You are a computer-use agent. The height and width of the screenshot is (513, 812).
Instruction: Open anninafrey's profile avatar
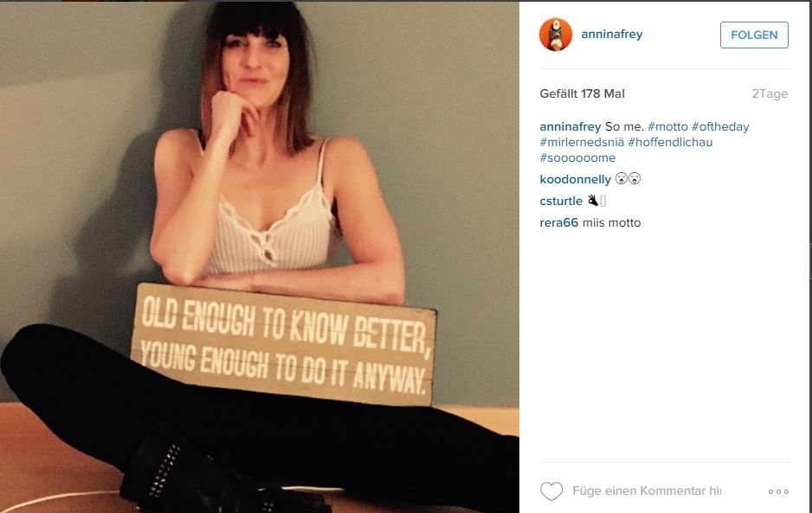point(556,35)
